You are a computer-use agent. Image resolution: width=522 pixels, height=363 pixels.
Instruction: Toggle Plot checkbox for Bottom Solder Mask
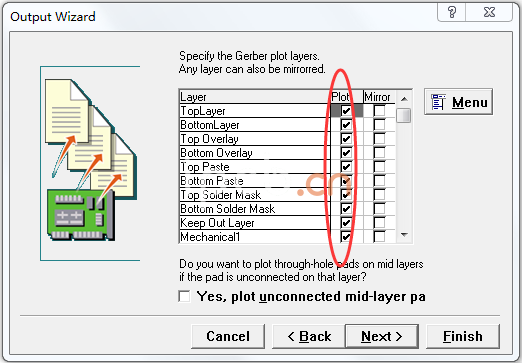pos(346,209)
